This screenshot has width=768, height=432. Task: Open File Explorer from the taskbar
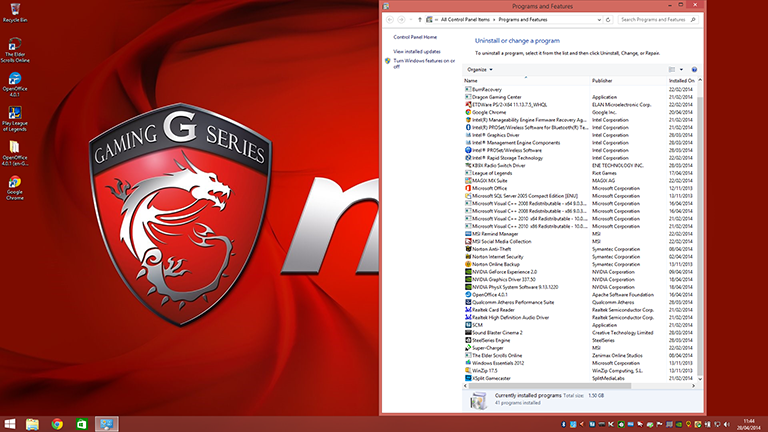click(32, 424)
